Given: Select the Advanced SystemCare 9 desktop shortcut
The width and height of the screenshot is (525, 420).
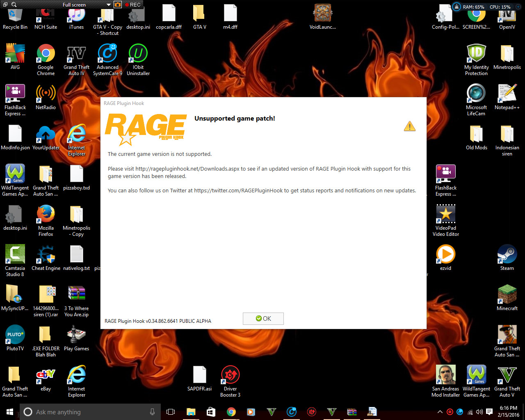Looking at the screenshot, I should click(x=107, y=60).
